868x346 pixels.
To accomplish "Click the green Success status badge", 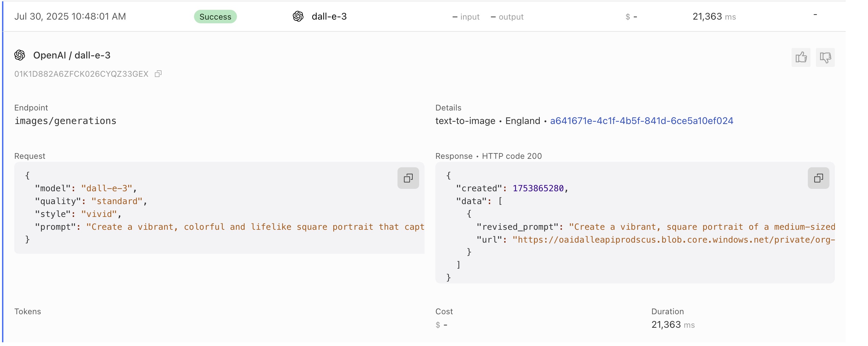I will pyautogui.click(x=215, y=17).
